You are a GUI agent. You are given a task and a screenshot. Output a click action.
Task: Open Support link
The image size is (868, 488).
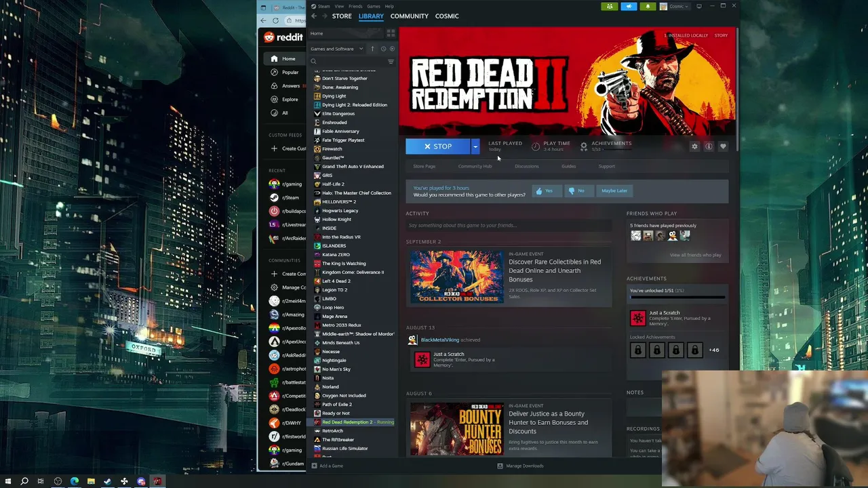(606, 166)
